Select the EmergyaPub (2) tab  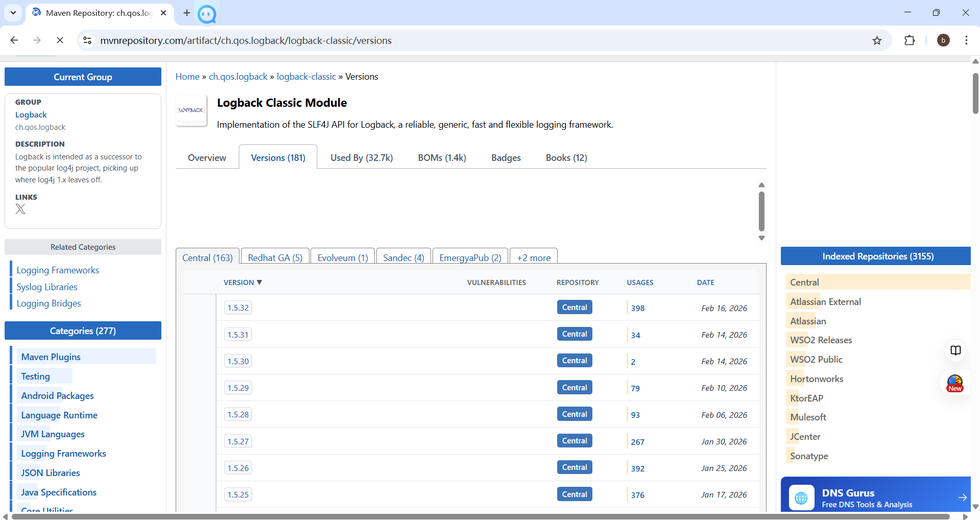pos(470,257)
